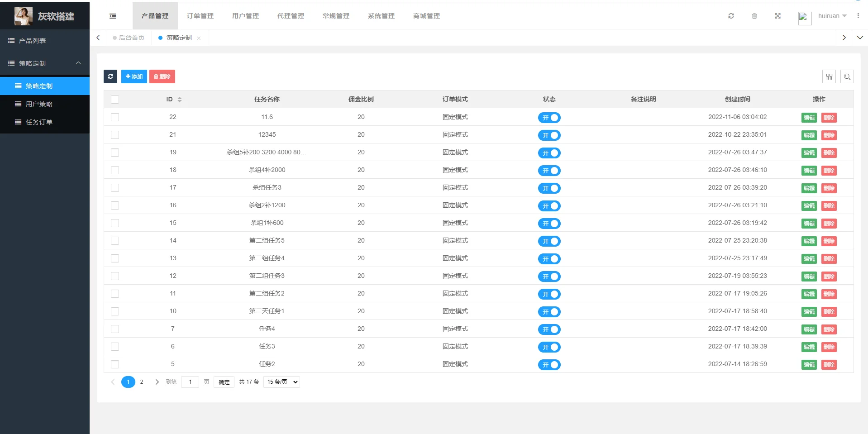Open the 15 条/页 page size dropdown
Viewport: 868px width, 434px height.
coord(281,382)
